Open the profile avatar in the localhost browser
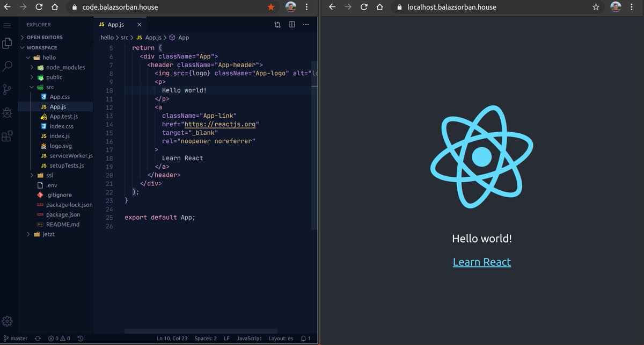644x345 pixels. 616,7
